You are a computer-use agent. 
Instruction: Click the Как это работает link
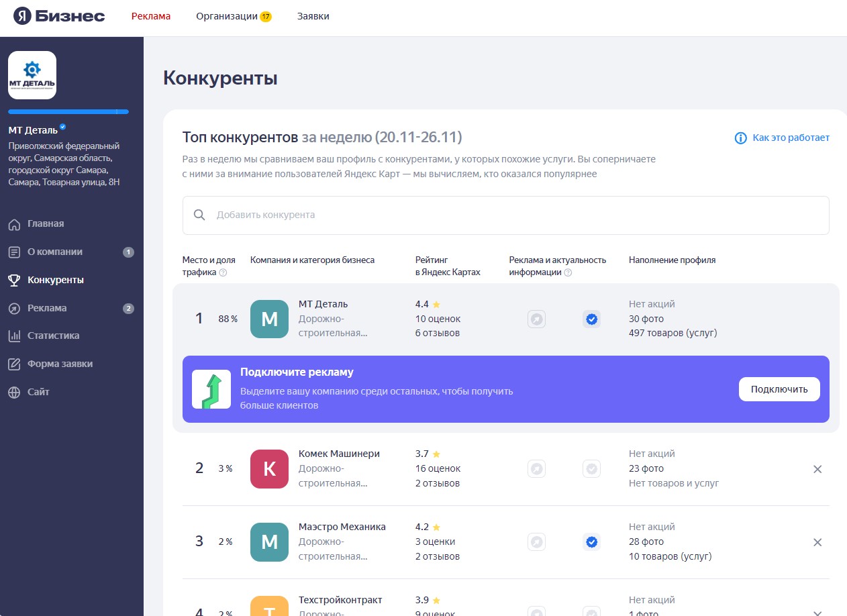click(783, 138)
